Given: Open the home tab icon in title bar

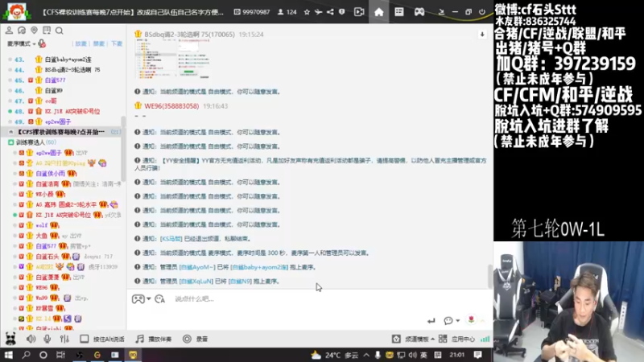Looking at the screenshot, I should [x=378, y=12].
